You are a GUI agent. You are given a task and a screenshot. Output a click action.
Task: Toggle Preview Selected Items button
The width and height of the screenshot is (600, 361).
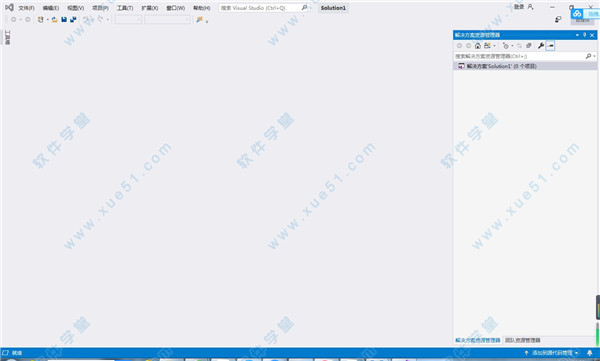[550, 46]
